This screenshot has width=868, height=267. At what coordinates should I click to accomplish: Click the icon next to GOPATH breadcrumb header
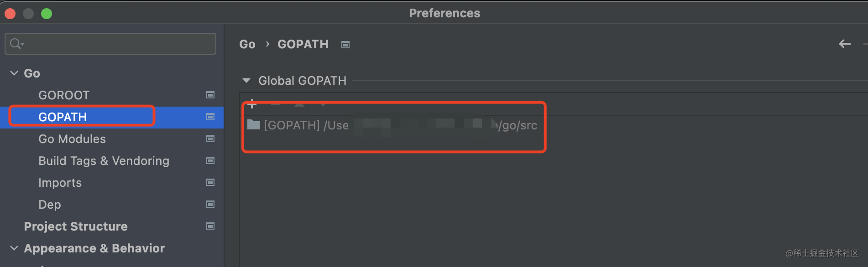pyautogui.click(x=345, y=45)
